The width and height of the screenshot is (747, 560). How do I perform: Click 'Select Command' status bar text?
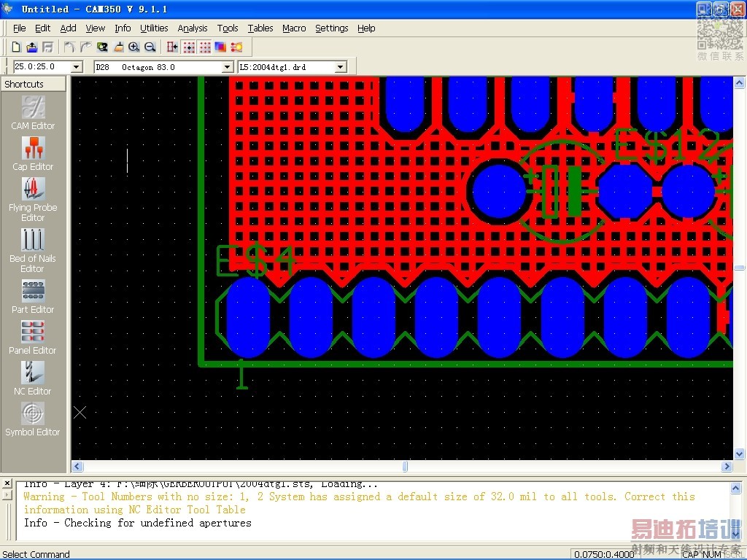pos(36,554)
